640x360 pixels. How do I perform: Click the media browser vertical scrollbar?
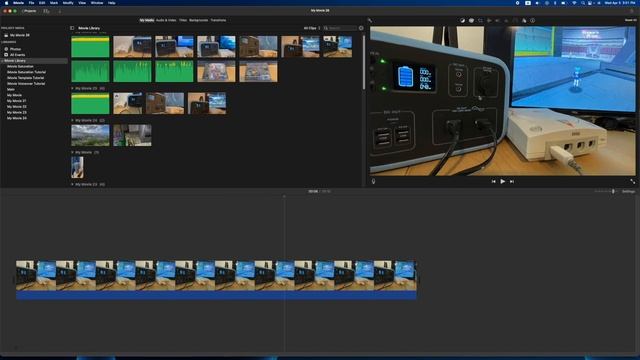tap(364, 61)
